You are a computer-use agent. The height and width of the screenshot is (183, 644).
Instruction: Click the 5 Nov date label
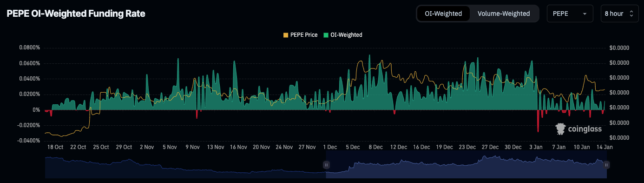pos(170,147)
